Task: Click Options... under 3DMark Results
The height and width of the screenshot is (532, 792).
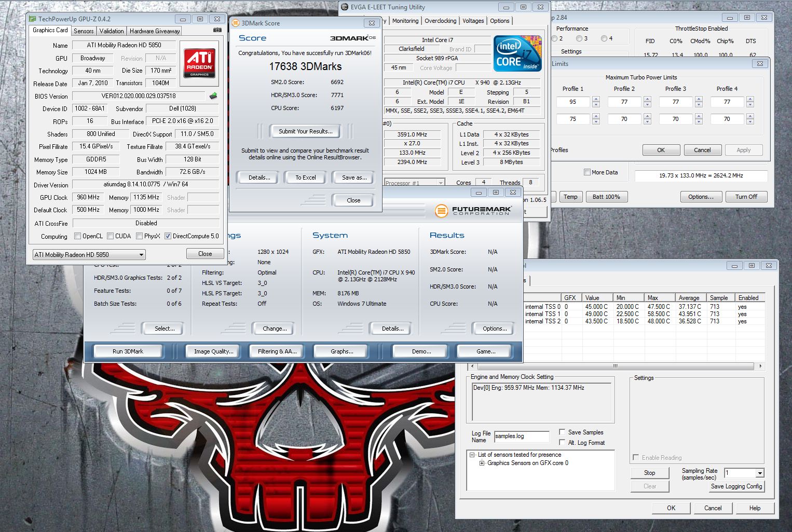Action: click(x=495, y=329)
